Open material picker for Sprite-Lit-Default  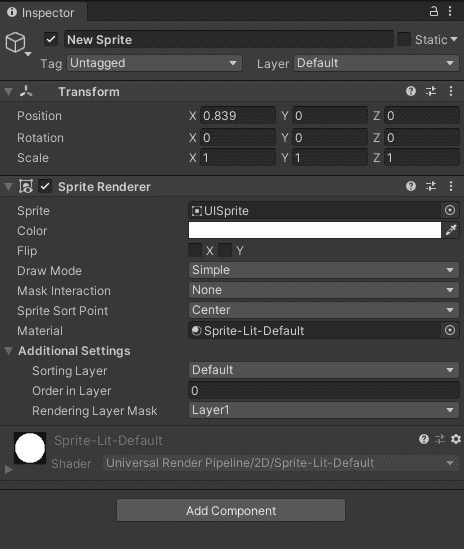[x=450, y=330]
